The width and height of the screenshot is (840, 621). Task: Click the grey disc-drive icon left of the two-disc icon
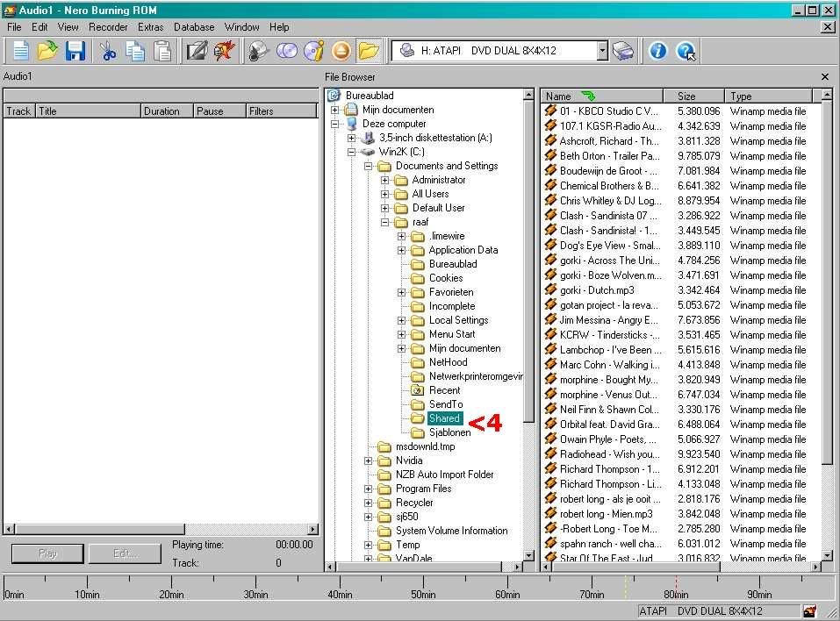[x=258, y=52]
